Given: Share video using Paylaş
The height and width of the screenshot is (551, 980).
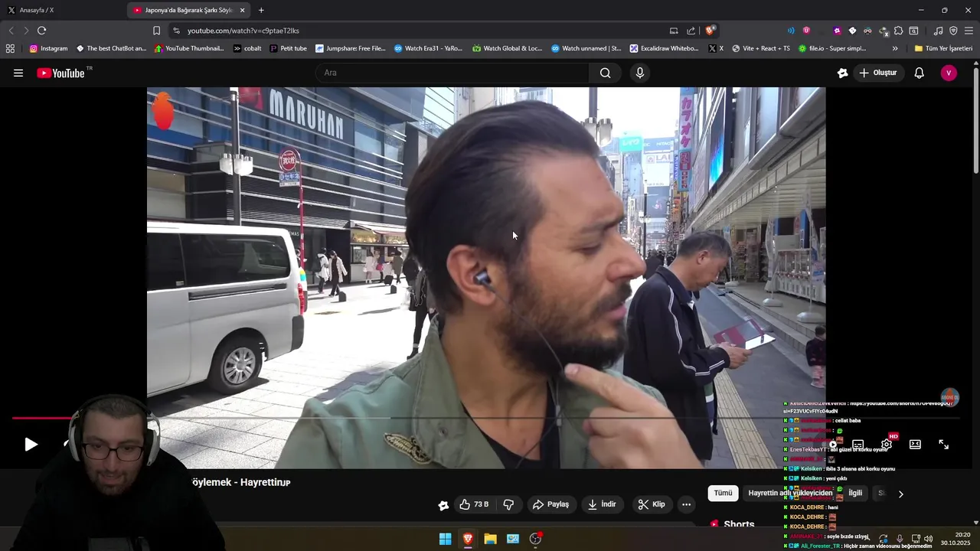Looking at the screenshot, I should pos(550,504).
